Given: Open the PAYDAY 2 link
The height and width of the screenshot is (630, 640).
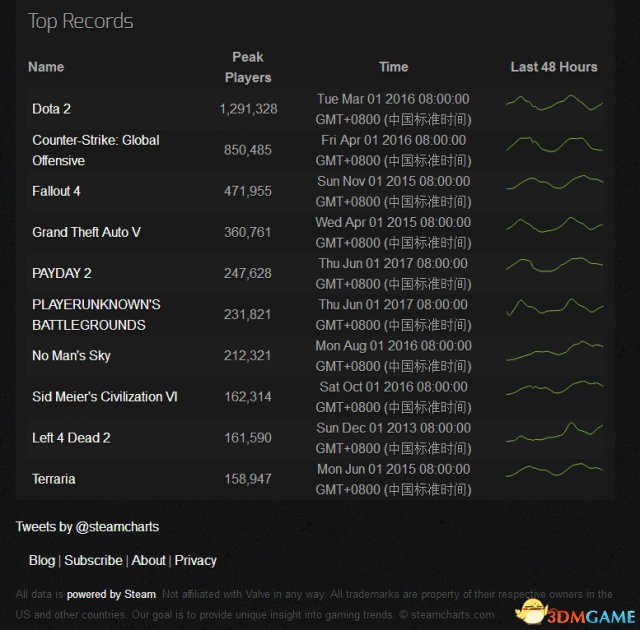Looking at the screenshot, I should click(x=62, y=273).
